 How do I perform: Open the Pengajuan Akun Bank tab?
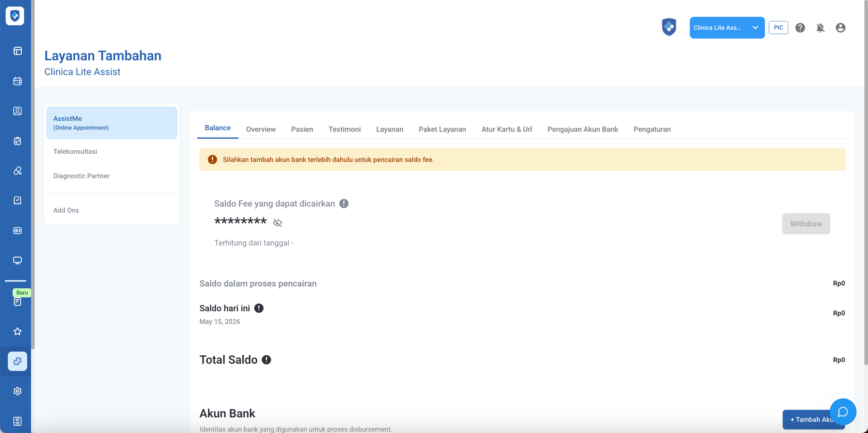[582, 129]
